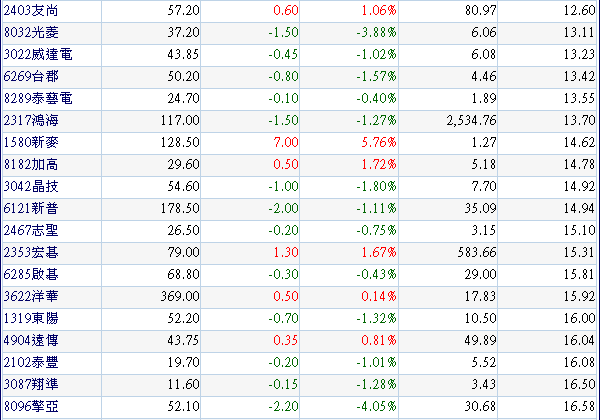
Task: Click percent change 0.14% for 洋華
Action: [x=379, y=296]
